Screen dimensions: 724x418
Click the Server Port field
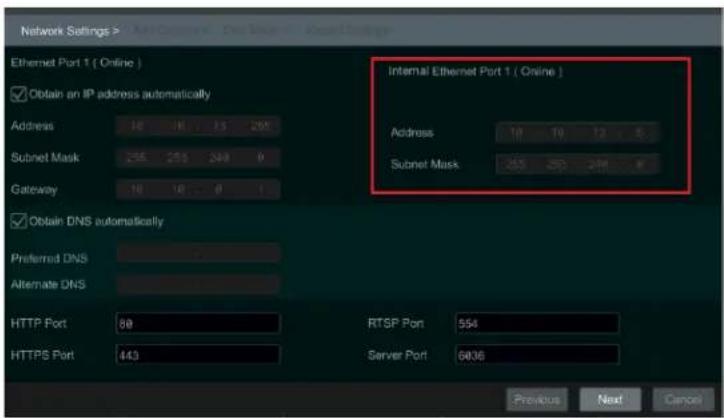(x=537, y=355)
